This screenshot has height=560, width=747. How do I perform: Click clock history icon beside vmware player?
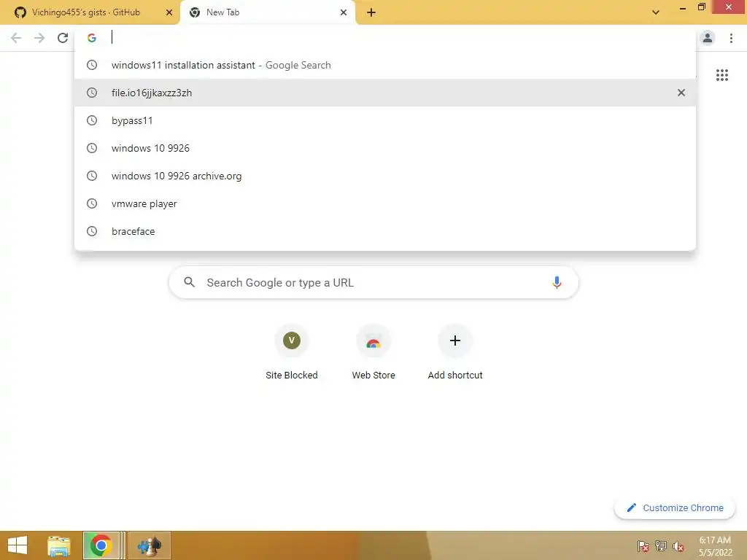(92, 203)
